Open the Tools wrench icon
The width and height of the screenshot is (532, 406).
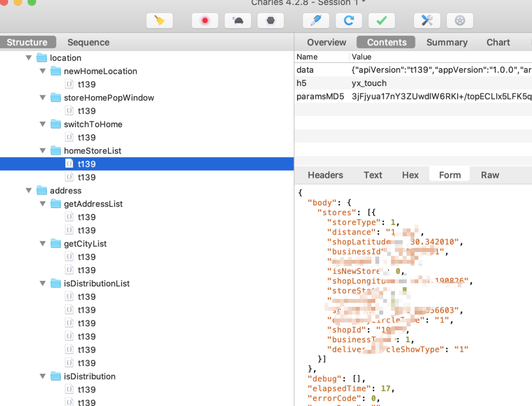(x=427, y=21)
